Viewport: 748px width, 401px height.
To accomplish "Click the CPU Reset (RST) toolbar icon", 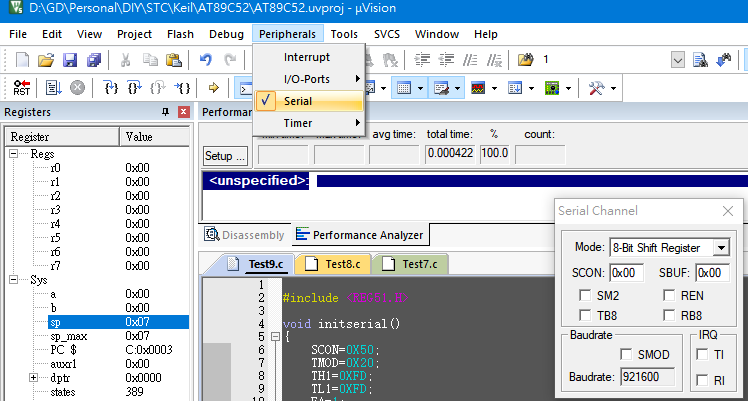I will (21, 88).
